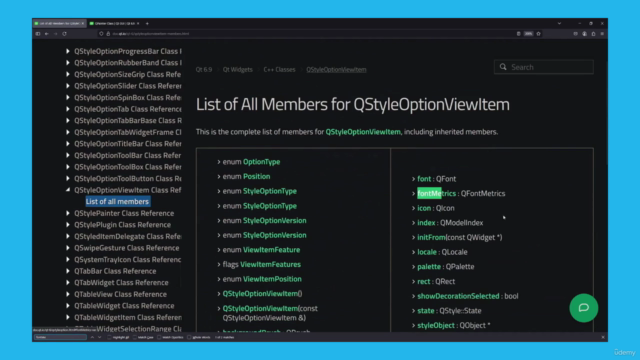Viewport: 640px width, 360px height.
Task: Expand QStyleOptionRubberBand Class tree item
Action: [68, 62]
